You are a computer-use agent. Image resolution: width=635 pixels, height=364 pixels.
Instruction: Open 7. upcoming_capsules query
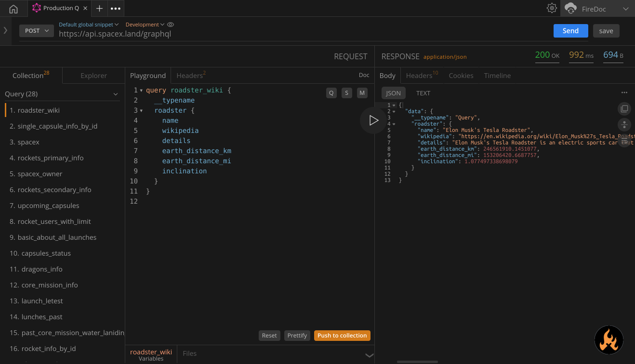click(x=63, y=206)
